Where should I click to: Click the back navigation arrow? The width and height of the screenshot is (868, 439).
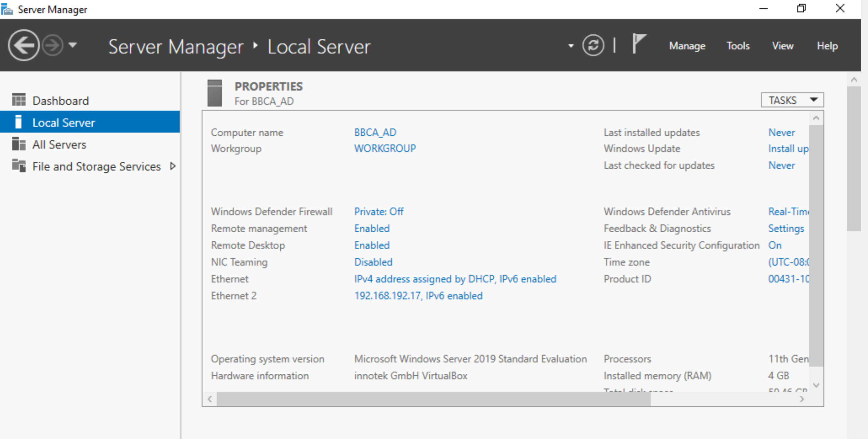click(24, 45)
